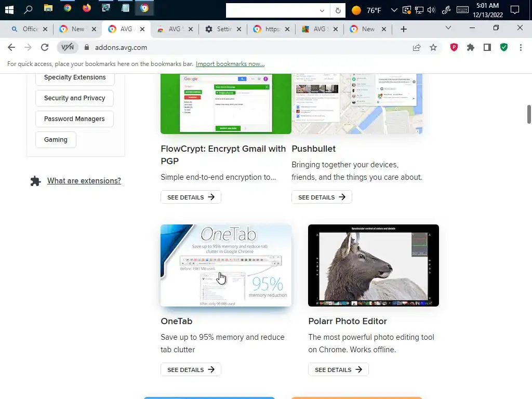Select Security and Privacy category
This screenshot has width=532, height=399.
(75, 98)
